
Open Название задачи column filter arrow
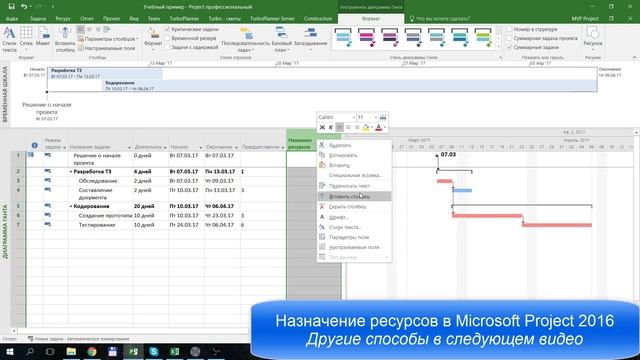point(129,147)
